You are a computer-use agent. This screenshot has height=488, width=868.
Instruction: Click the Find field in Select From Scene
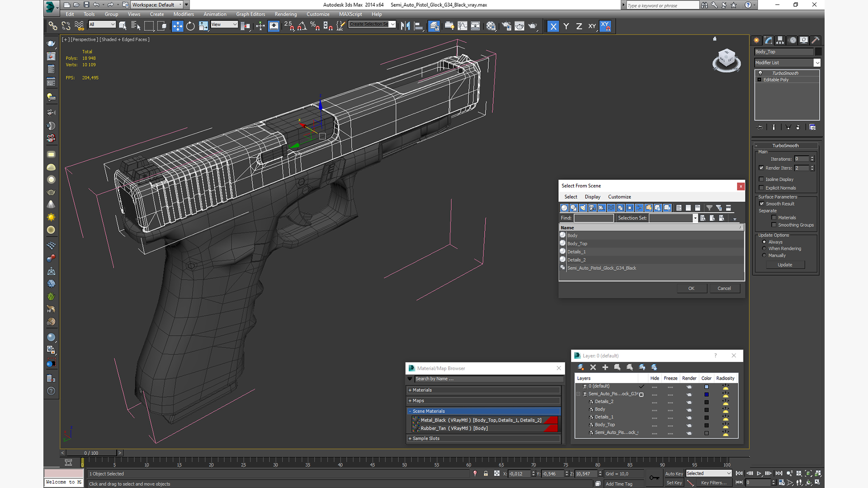point(594,218)
